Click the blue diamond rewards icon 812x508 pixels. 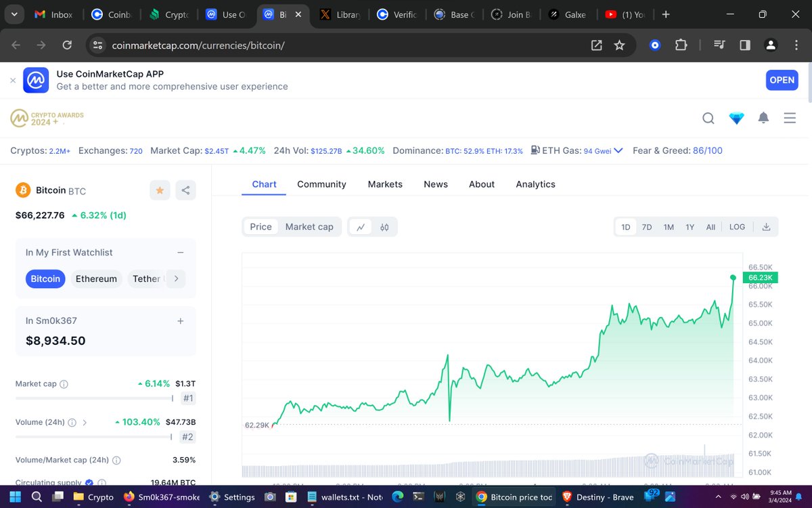tap(736, 119)
